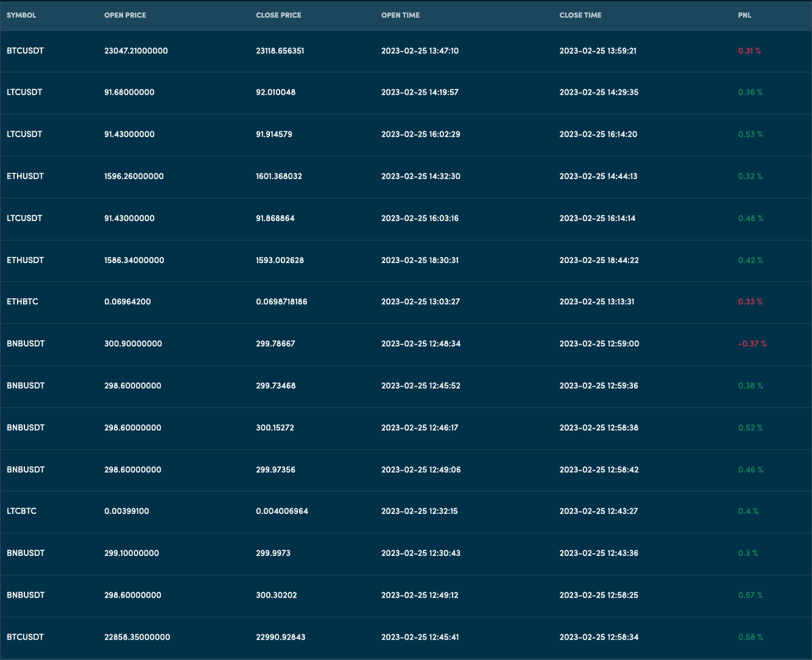The width and height of the screenshot is (812, 660).
Task: Click the ETHBTC symbol
Action: coord(22,302)
